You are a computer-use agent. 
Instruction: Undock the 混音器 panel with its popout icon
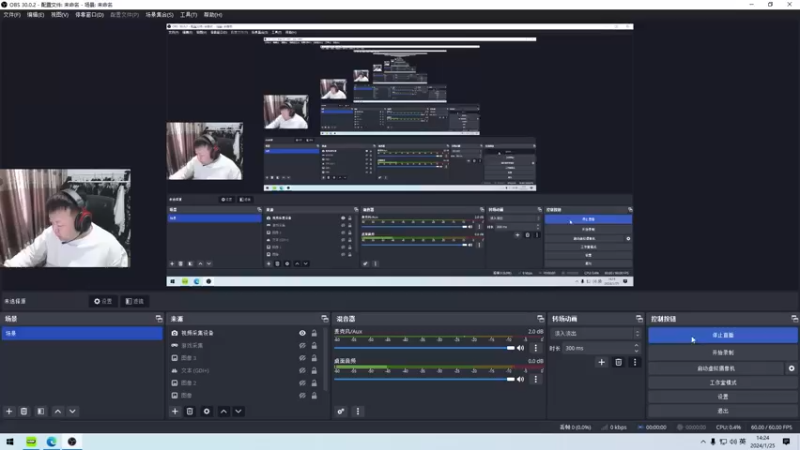[x=540, y=318]
